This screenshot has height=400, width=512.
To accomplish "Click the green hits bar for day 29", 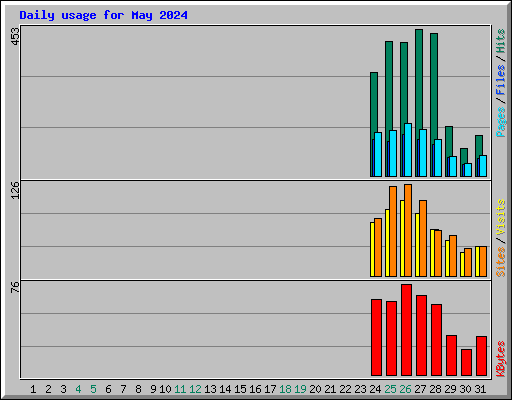I will (449, 140).
